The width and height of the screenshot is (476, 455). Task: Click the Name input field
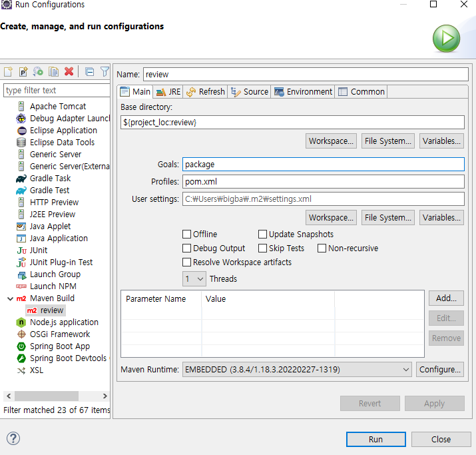(306, 75)
